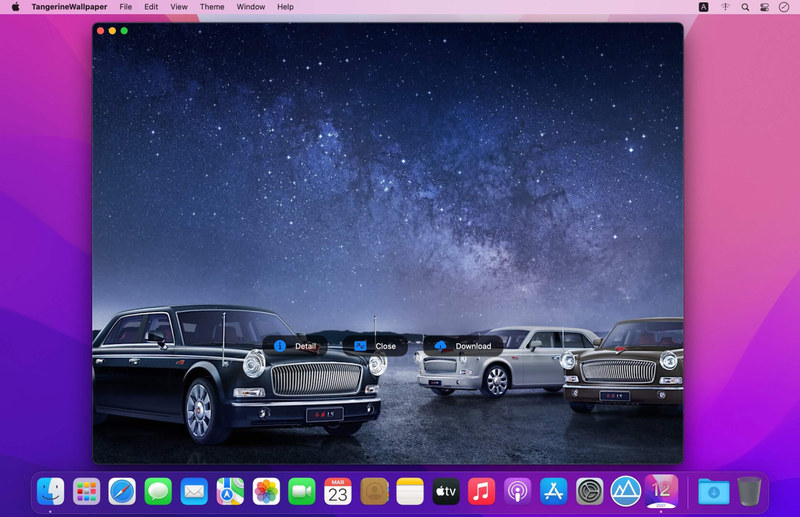Open the Apple menu

[15, 7]
